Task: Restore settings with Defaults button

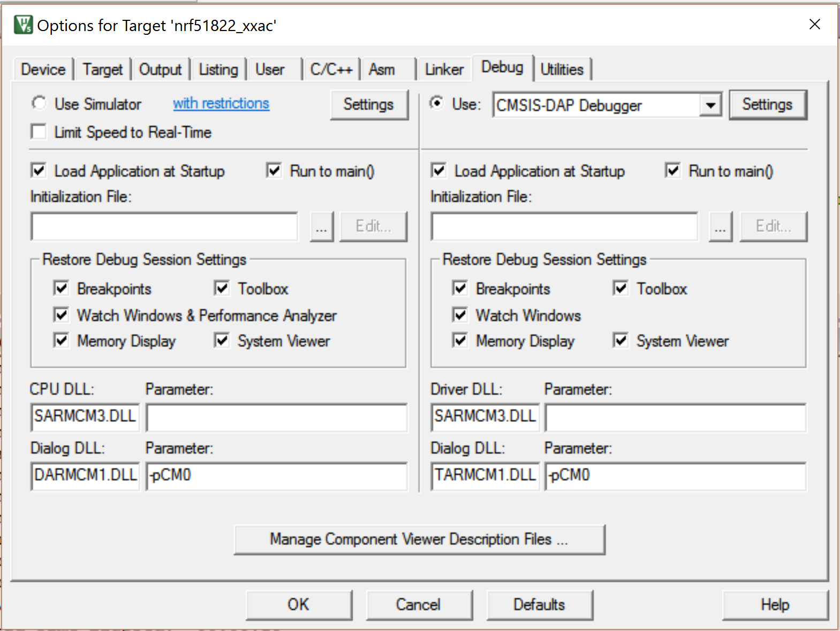Action: [540, 605]
